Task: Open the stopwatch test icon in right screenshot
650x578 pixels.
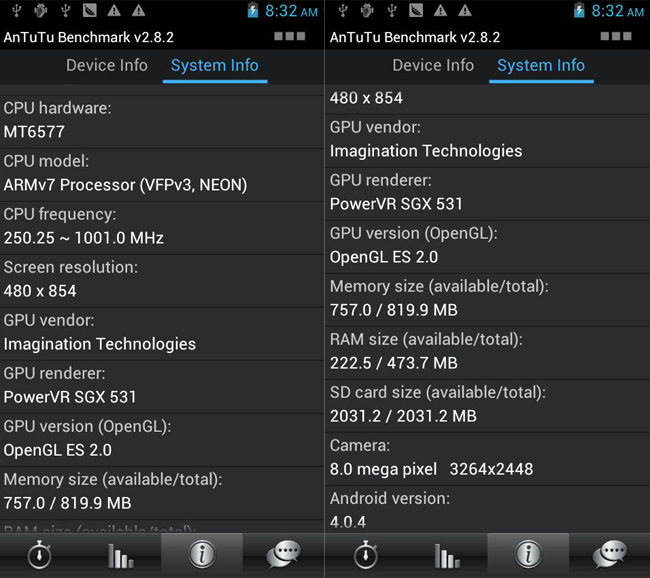Action: [366, 555]
